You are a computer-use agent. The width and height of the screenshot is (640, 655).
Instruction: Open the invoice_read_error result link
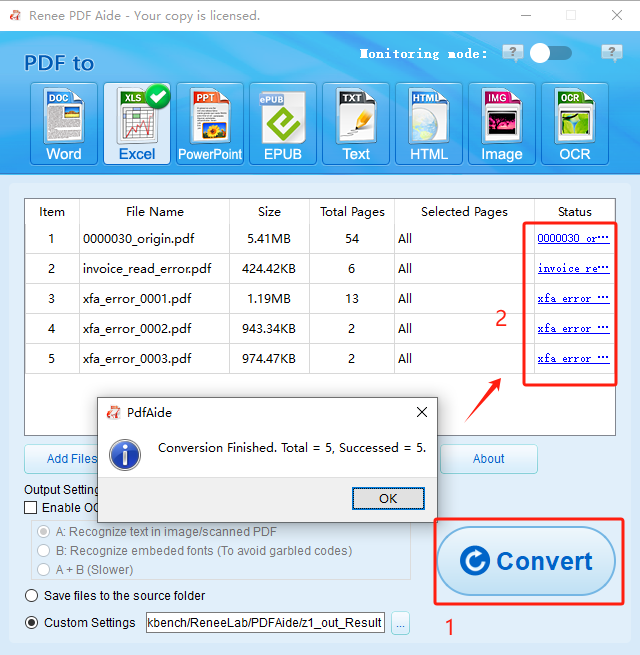pos(573,269)
